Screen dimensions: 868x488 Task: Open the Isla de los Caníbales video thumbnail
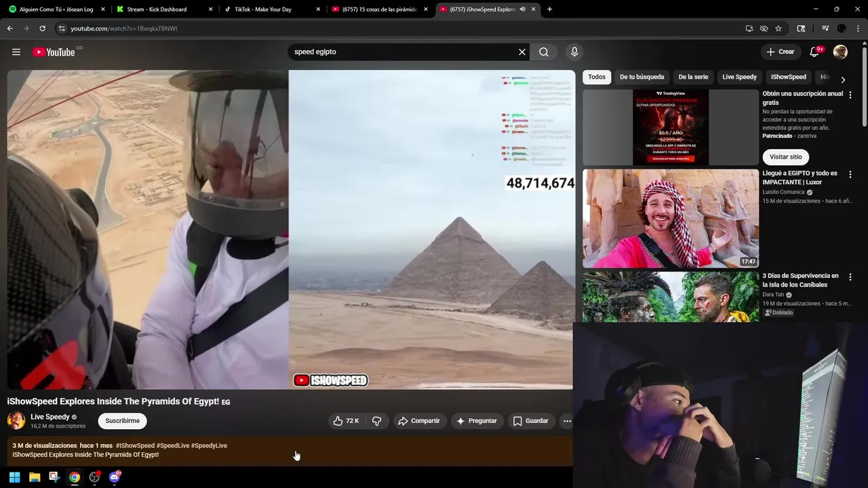671,297
